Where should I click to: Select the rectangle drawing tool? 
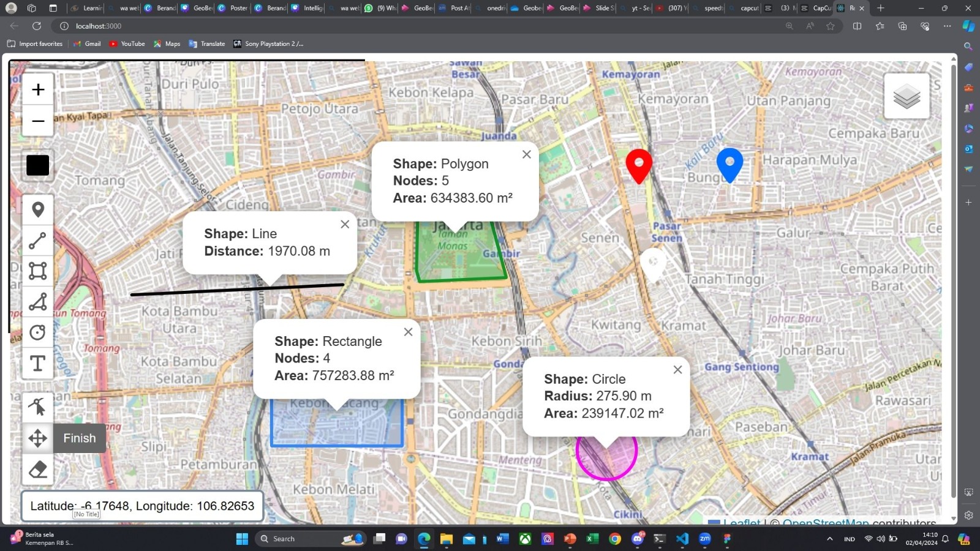click(37, 271)
